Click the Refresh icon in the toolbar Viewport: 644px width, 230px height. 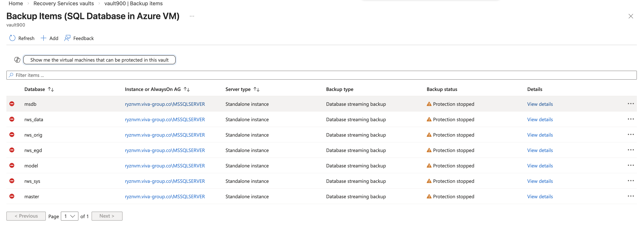pyautogui.click(x=12, y=38)
